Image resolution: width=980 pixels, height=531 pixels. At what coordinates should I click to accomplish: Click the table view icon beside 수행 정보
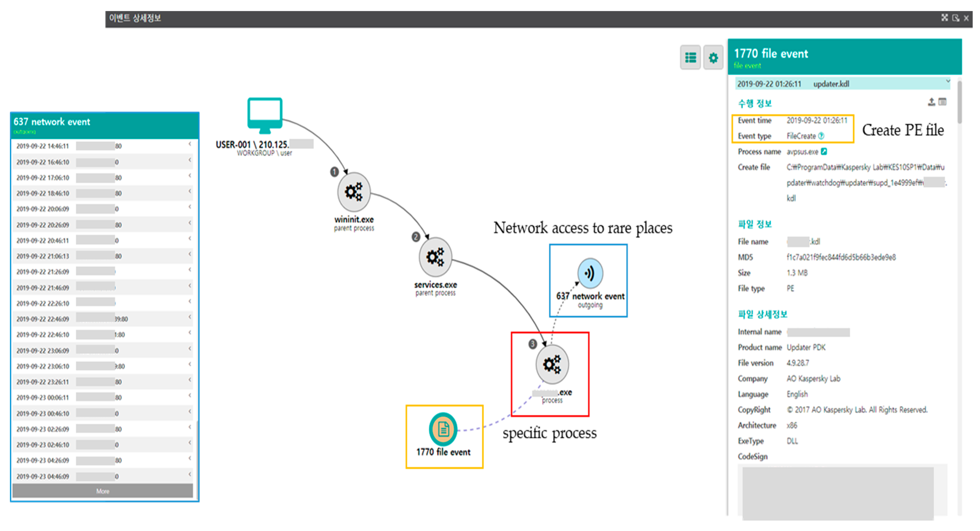coord(942,102)
